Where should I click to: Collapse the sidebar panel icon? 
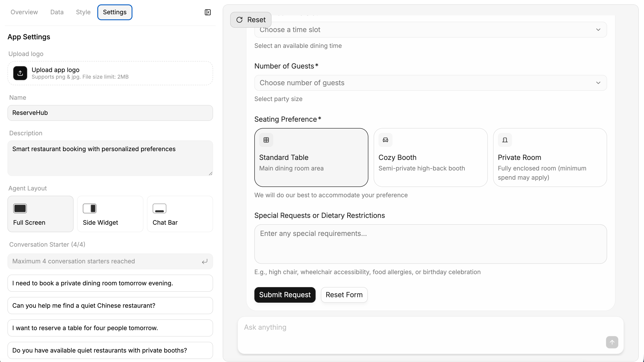click(208, 12)
